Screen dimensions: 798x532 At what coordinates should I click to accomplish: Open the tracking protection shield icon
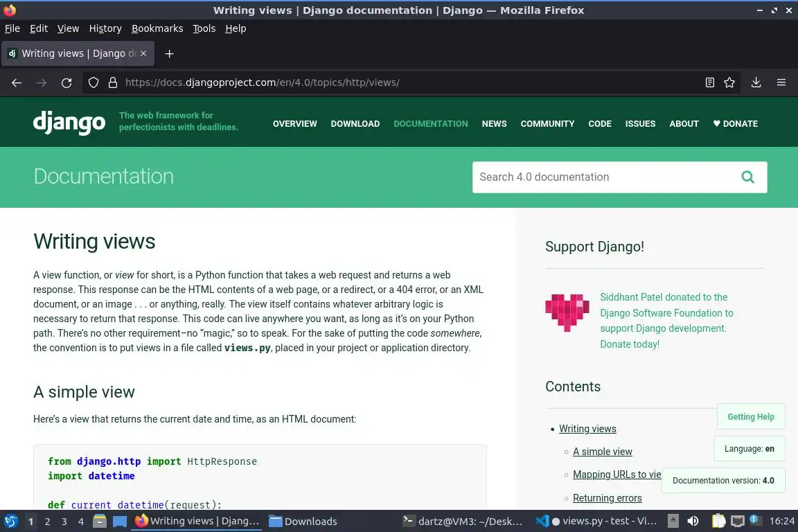[x=93, y=82]
